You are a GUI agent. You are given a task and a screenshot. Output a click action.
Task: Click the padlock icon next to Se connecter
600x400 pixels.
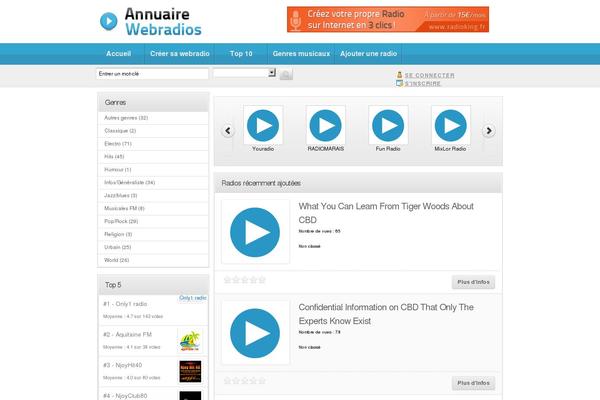[x=399, y=75]
